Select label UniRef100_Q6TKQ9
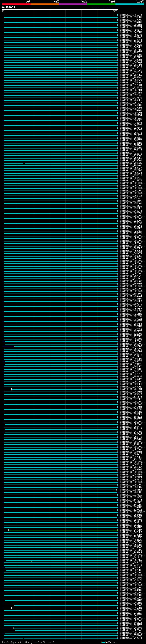Screen dimensions: 146x644 coord(131,63)
